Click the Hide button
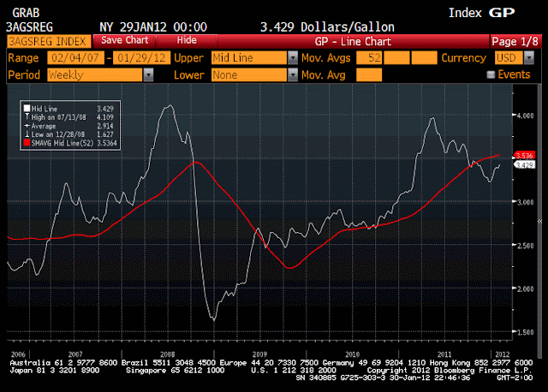This screenshot has width=548, height=392. point(187,40)
